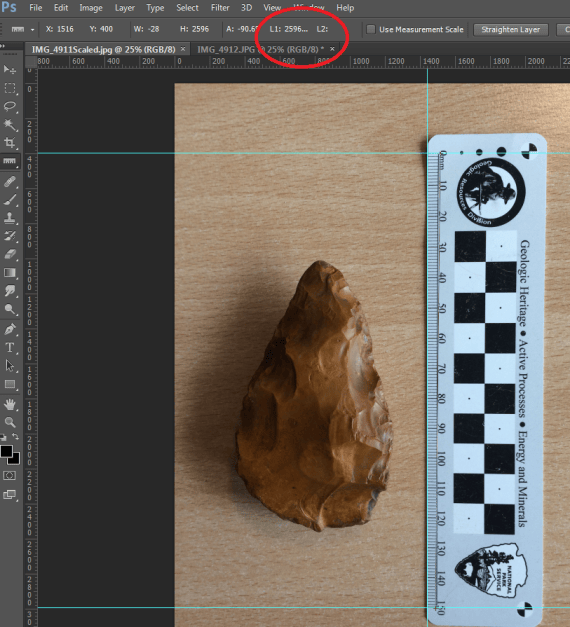570x627 pixels.
Task: Select the Clone Stamp tool
Action: click(10, 218)
